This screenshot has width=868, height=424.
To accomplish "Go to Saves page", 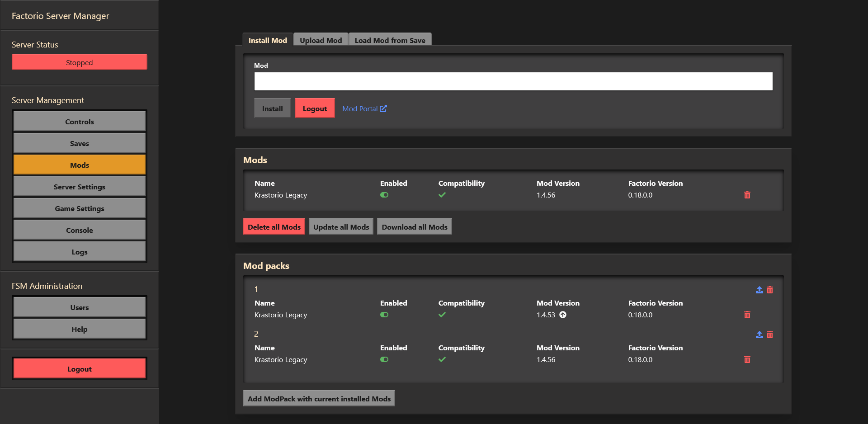I will (80, 143).
